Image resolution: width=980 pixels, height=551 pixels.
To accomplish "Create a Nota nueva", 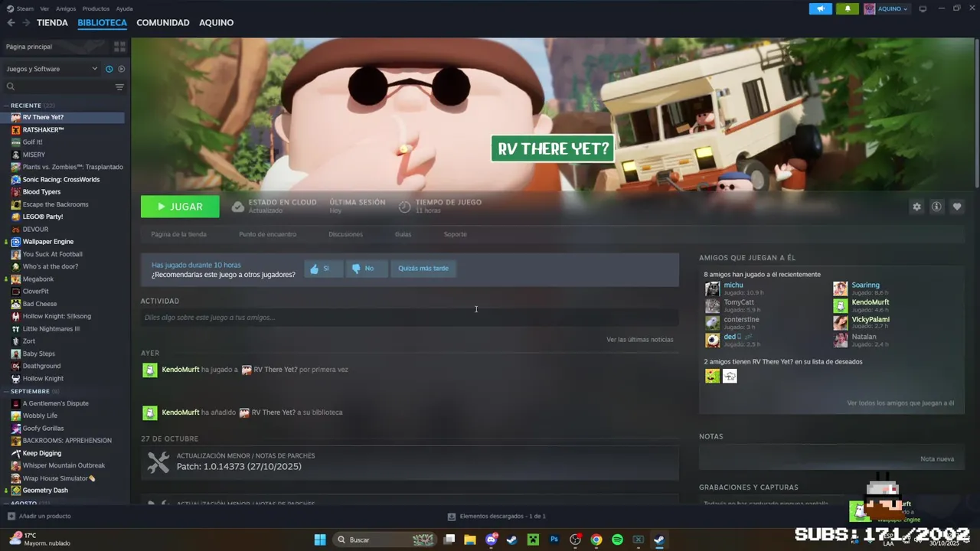I will tap(937, 459).
